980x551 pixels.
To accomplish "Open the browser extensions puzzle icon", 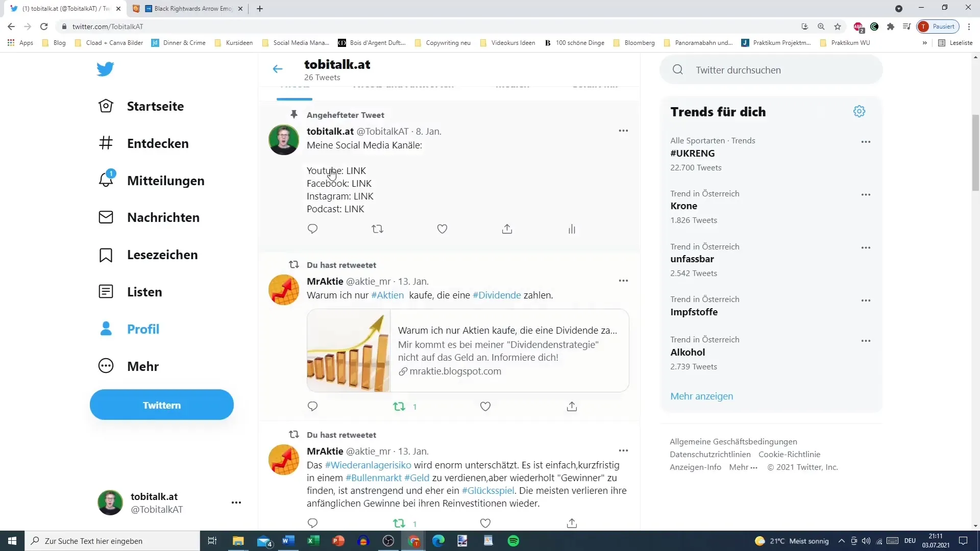I will 891,27.
